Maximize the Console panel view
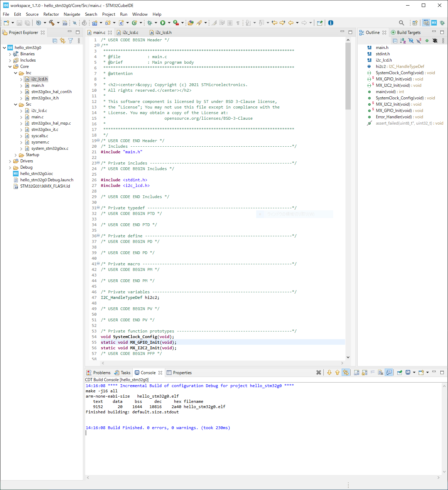 click(442, 372)
